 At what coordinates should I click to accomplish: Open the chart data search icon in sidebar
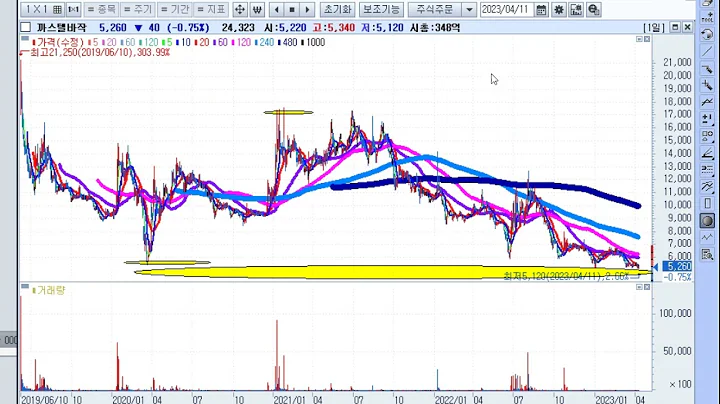pos(707,254)
